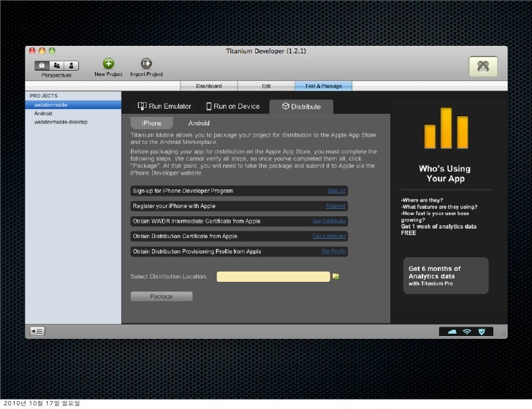Open Import Project
The image size is (532, 409).
[x=146, y=67]
